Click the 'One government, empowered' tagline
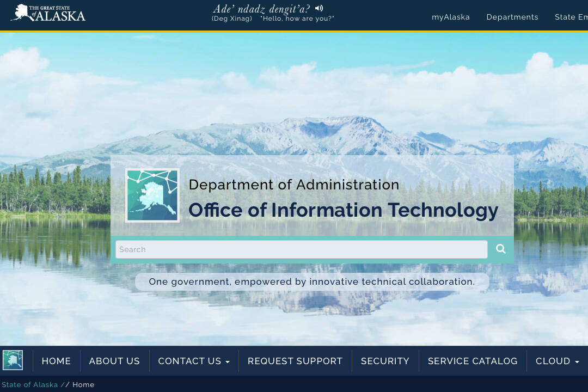Screen dimensions: 588x392 [x=312, y=281]
